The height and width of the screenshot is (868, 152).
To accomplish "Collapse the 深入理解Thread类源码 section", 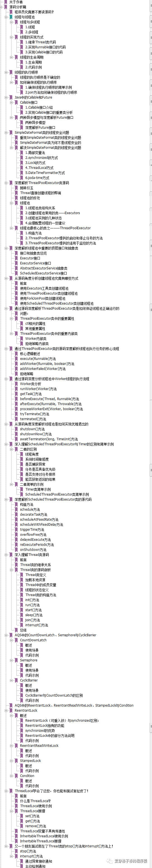I will pyautogui.click(x=6, y=555).
